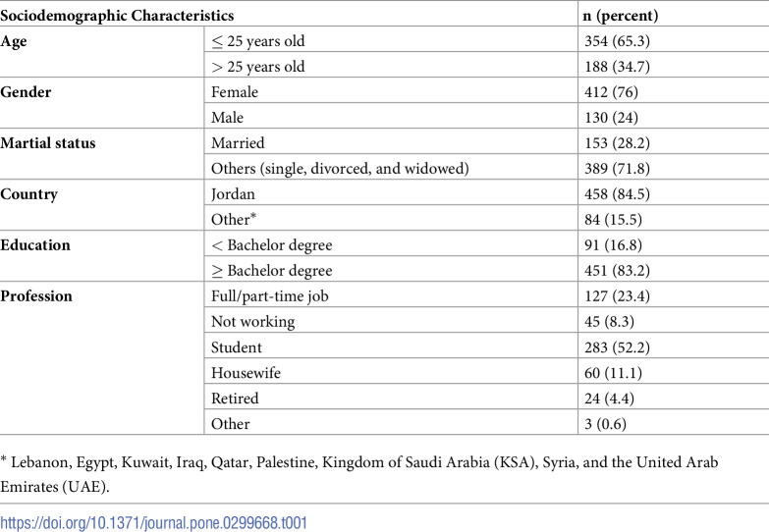Click the Housewife cell
The image size is (769, 532).
click(x=246, y=373)
